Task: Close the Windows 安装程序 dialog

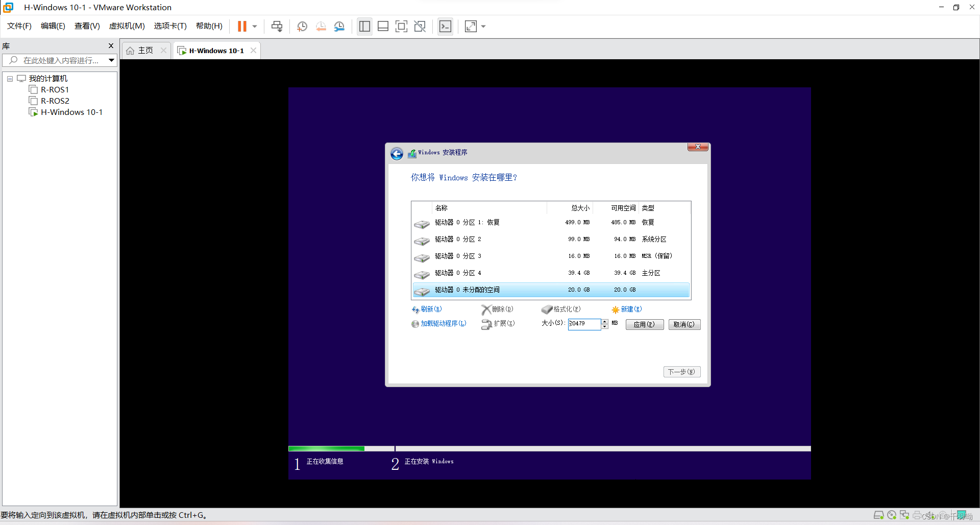Action: click(x=698, y=147)
